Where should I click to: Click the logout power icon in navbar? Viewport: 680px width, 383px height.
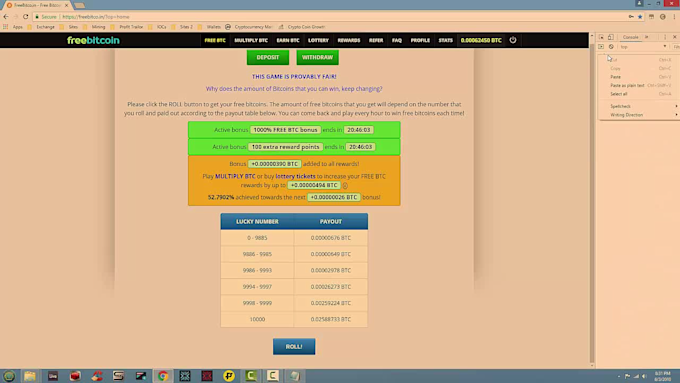(x=513, y=40)
